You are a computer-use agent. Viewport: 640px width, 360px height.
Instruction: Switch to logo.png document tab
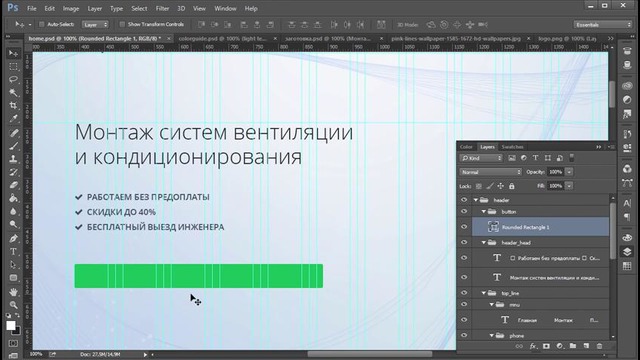[x=567, y=38]
